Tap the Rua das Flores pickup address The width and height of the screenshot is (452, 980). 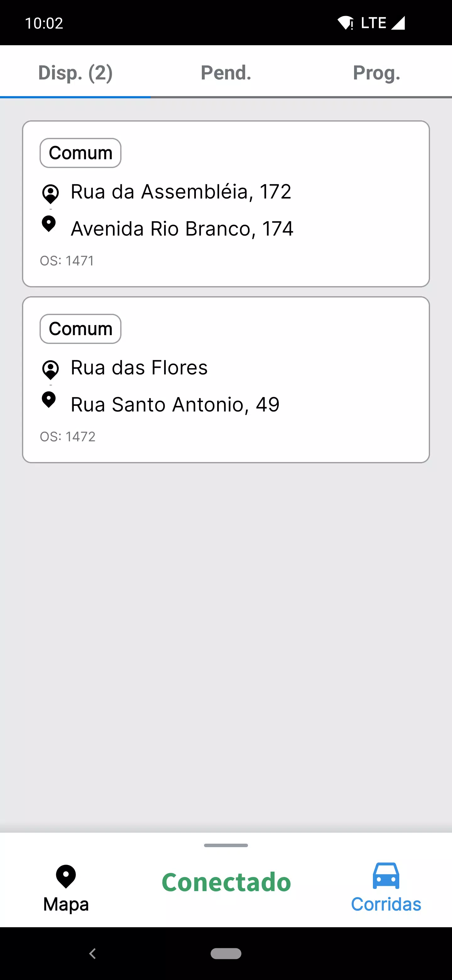tap(139, 367)
